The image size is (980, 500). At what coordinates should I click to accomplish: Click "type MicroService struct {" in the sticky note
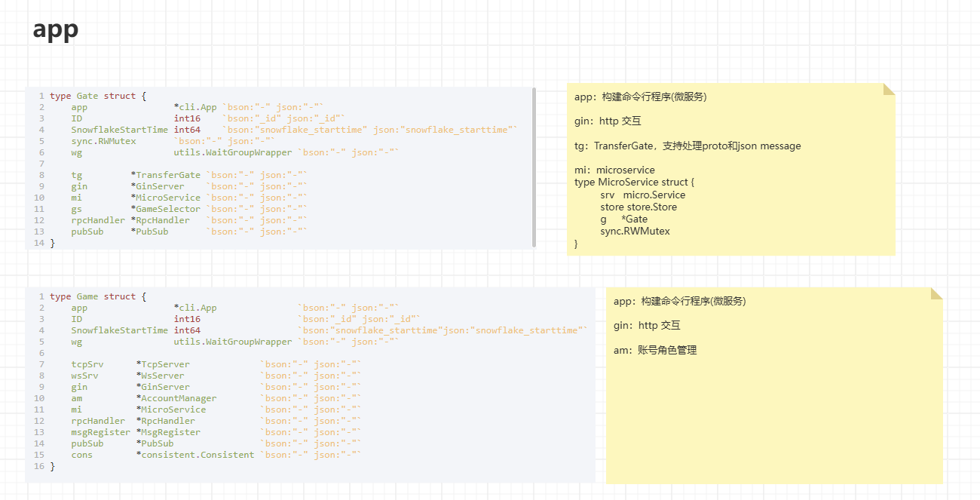click(x=634, y=182)
